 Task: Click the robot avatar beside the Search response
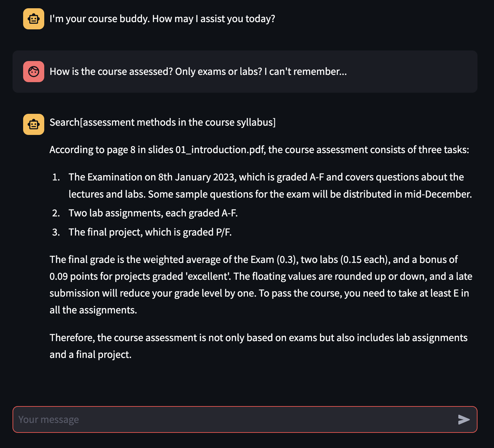34,124
